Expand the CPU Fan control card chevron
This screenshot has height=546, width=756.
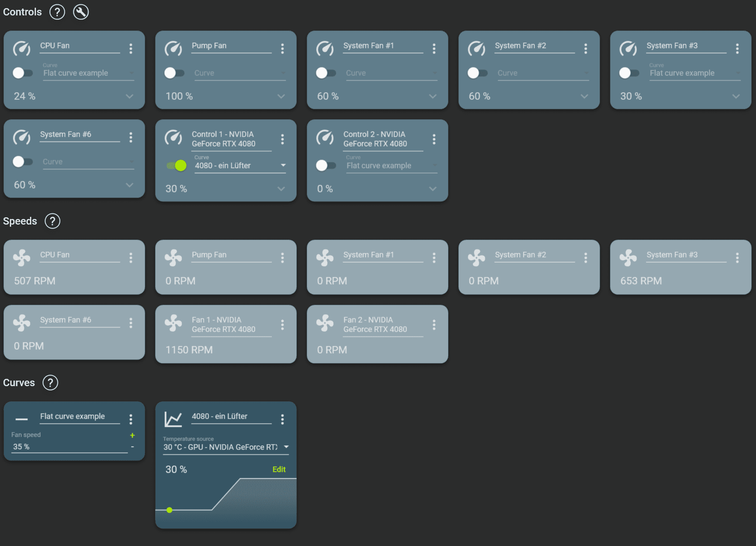click(129, 96)
